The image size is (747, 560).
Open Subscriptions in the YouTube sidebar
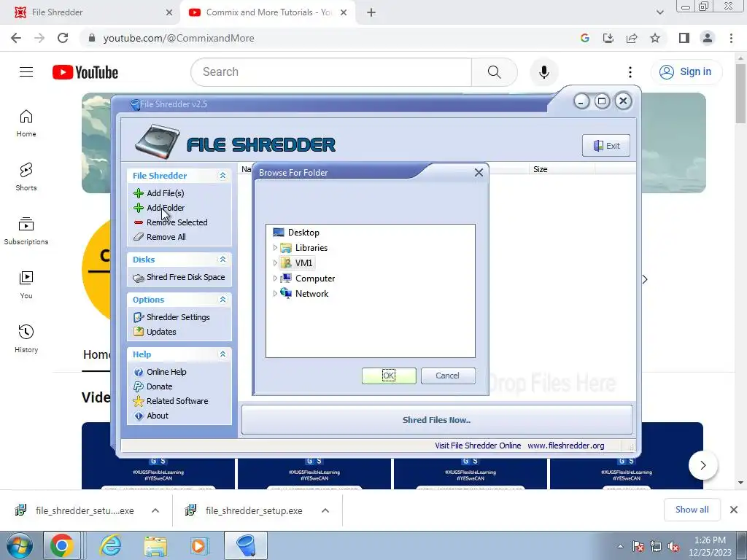tap(26, 231)
